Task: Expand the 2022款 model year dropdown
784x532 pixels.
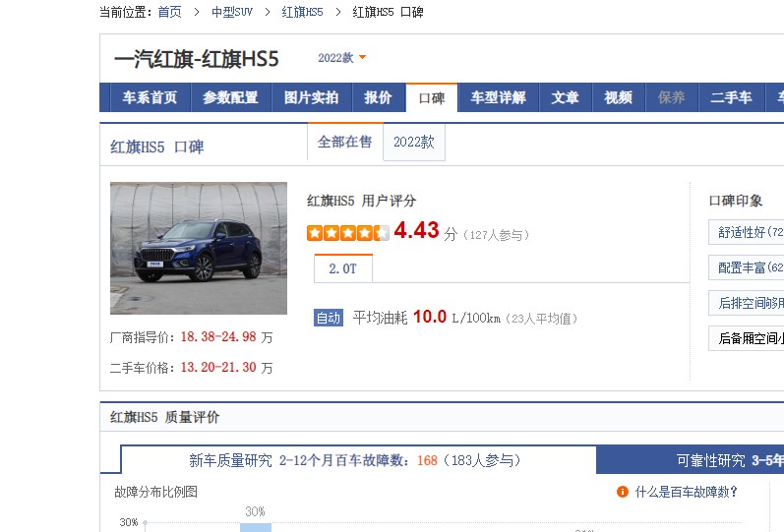Action: tap(341, 58)
